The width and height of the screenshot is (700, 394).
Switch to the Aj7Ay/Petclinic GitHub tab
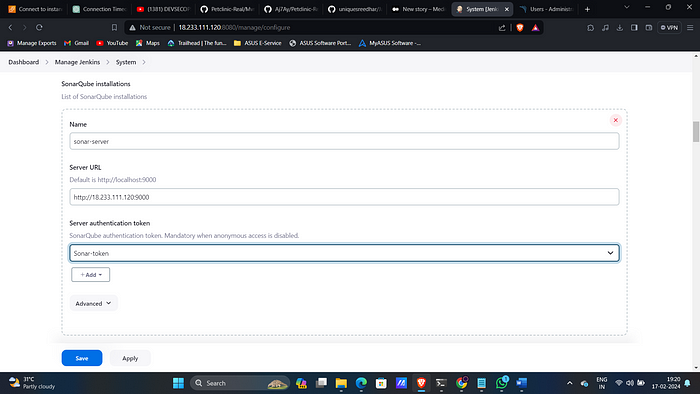coord(291,9)
